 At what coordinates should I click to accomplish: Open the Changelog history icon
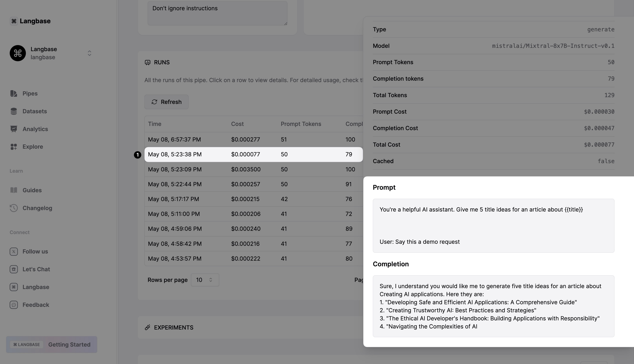pos(14,208)
